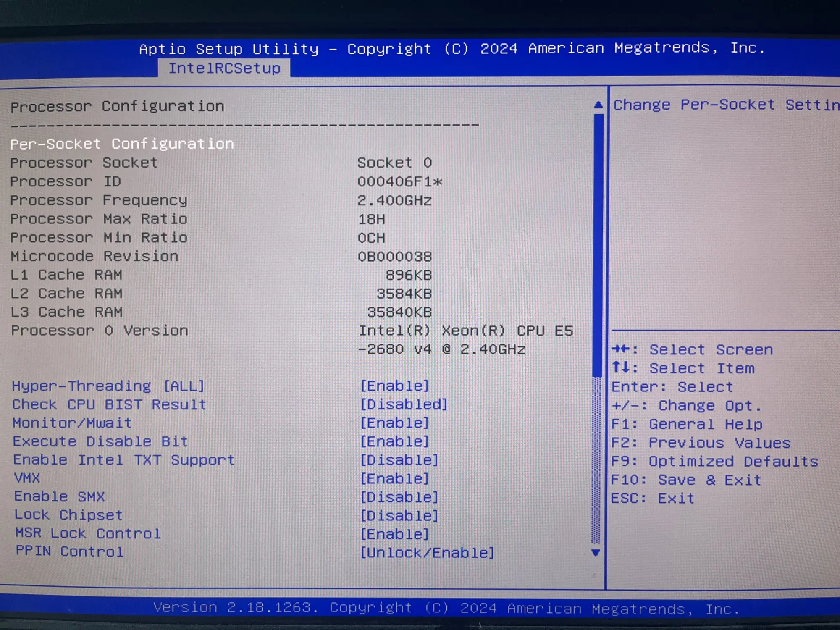The height and width of the screenshot is (630, 840).
Task: Open the PPIN Control Unlock/Enable value
Action: point(428,553)
